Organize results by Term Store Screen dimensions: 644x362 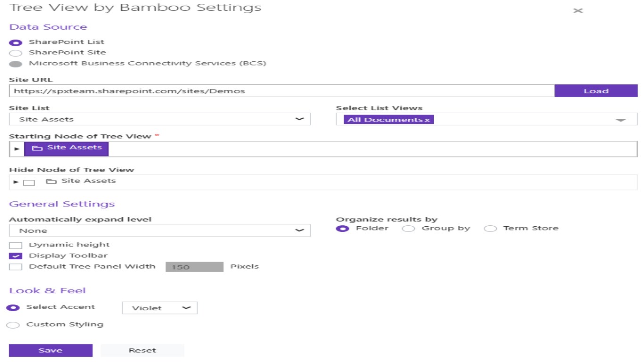[x=490, y=229]
